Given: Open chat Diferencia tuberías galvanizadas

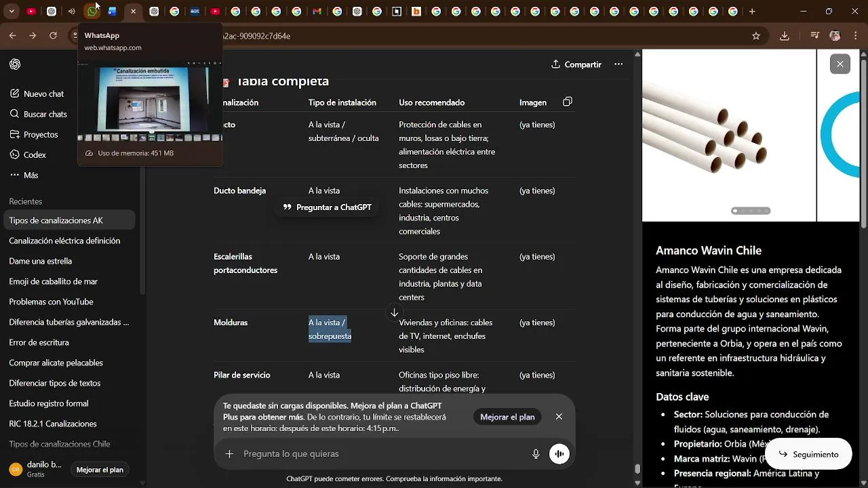Looking at the screenshot, I should [70, 322].
